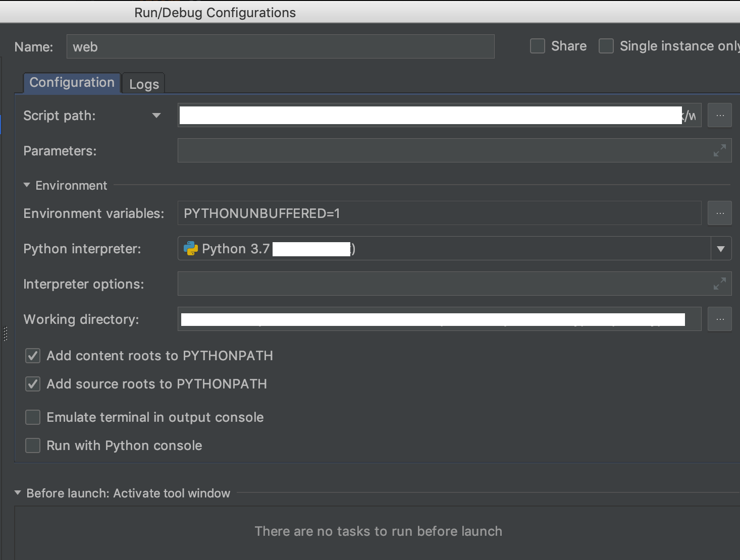
Task: Switch to the Logs tab
Action: click(x=144, y=84)
